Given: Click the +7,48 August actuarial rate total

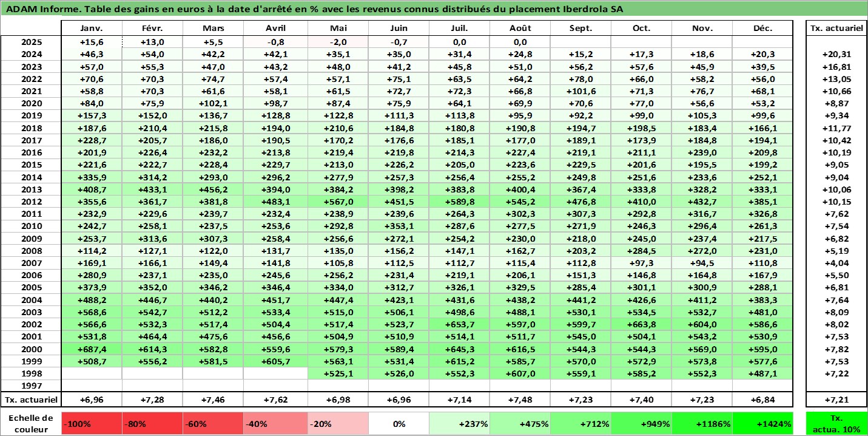Looking at the screenshot, I should pyautogui.click(x=520, y=400).
